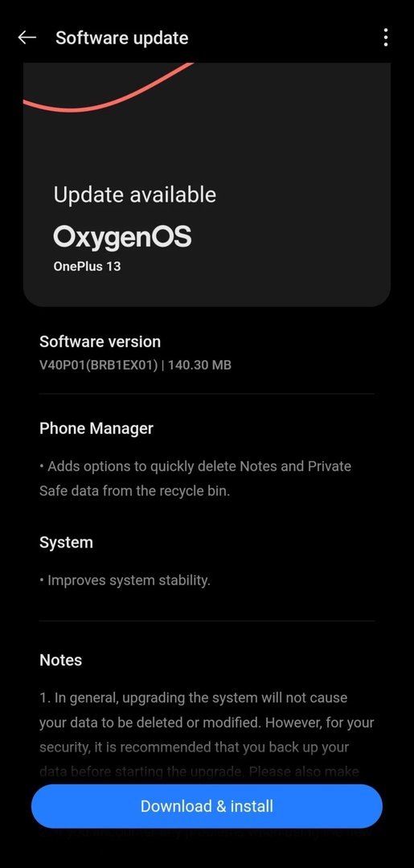Select the System section heading
The image size is (414, 868).
pyautogui.click(x=66, y=542)
